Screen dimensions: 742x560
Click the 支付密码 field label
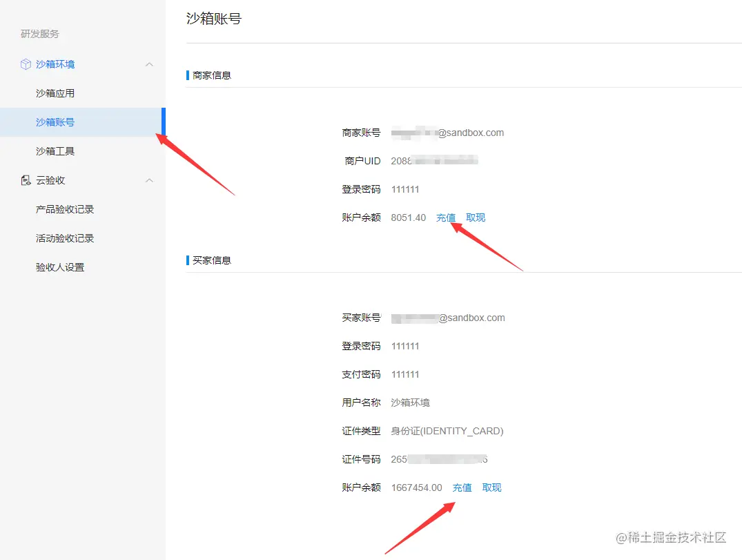tap(361, 374)
